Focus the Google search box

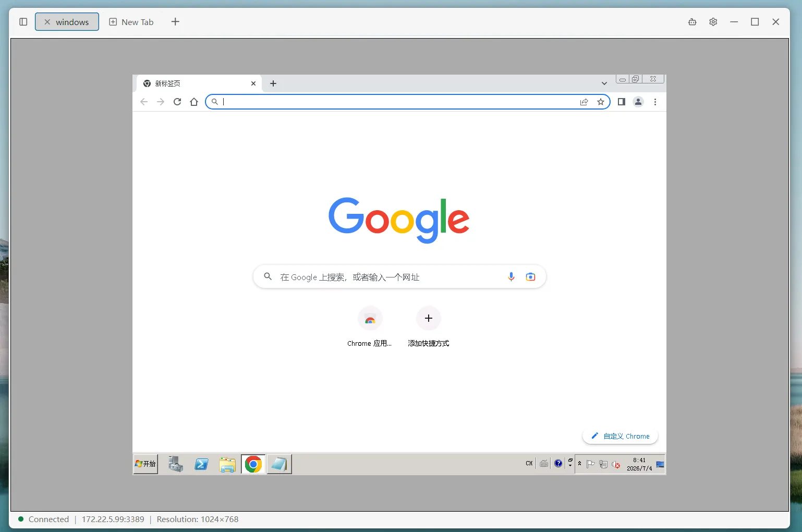pyautogui.click(x=399, y=277)
